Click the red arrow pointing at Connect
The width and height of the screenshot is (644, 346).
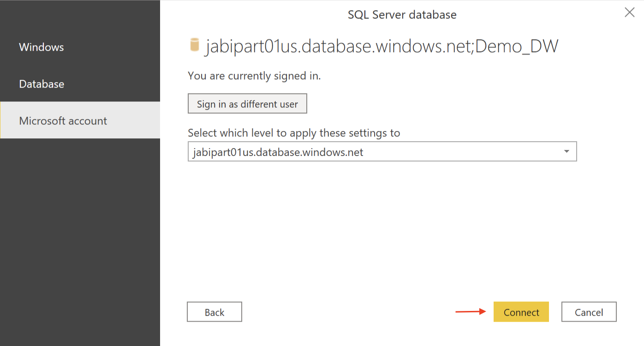coord(471,312)
